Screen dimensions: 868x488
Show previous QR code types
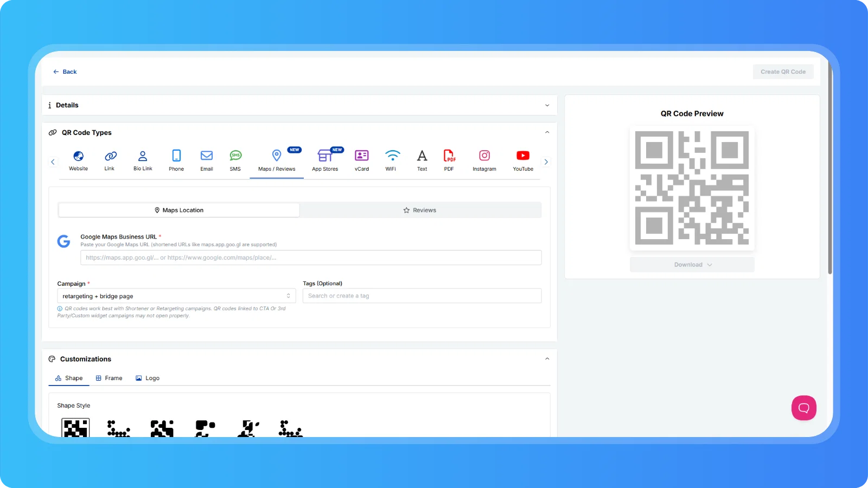[x=53, y=162]
